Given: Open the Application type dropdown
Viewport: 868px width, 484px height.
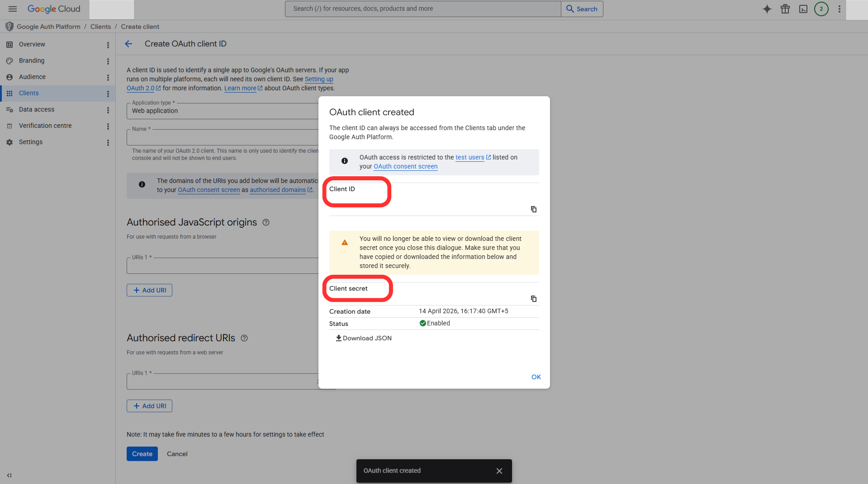Looking at the screenshot, I should [x=223, y=111].
